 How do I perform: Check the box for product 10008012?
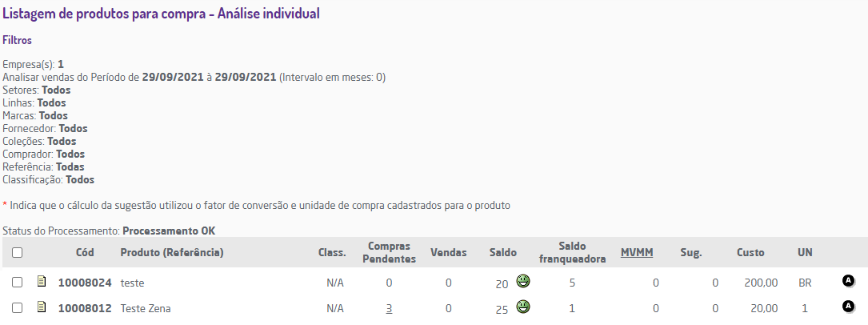click(17, 308)
